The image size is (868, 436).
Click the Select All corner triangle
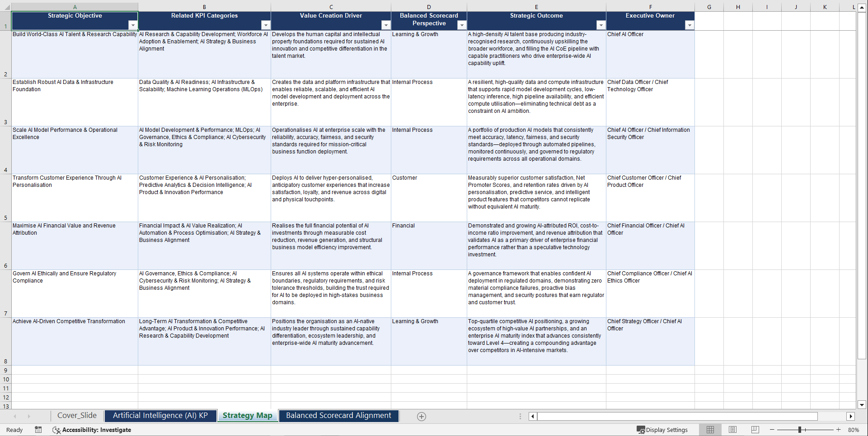(5, 7)
